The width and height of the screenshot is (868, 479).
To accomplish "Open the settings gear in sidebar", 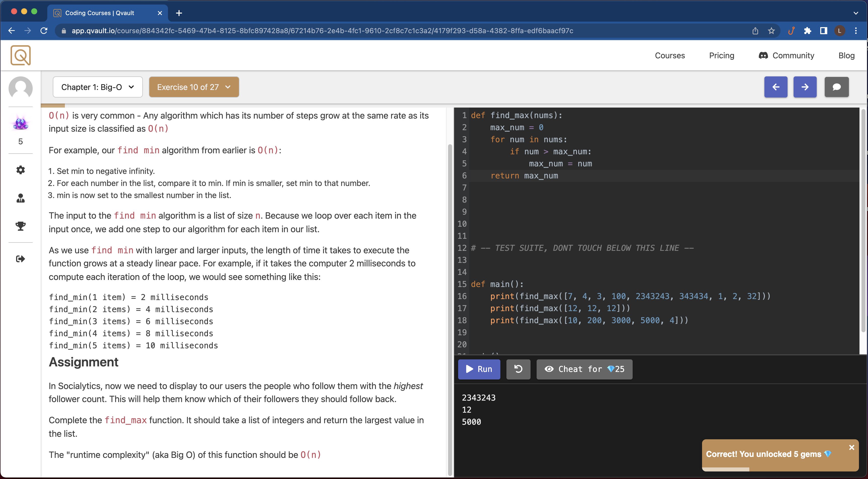I will pyautogui.click(x=21, y=170).
